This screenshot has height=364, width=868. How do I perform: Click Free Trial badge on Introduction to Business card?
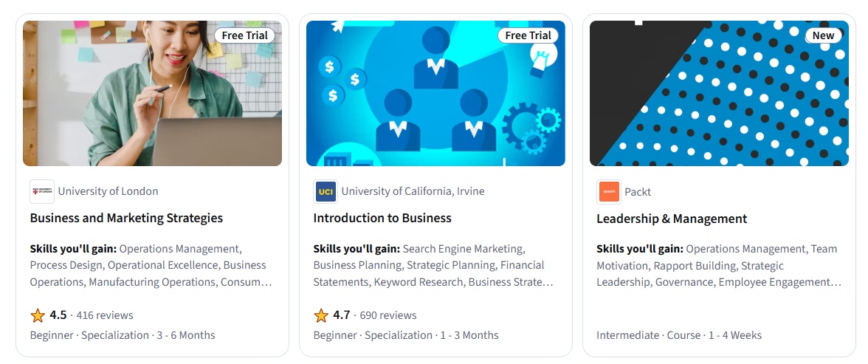[x=528, y=35]
